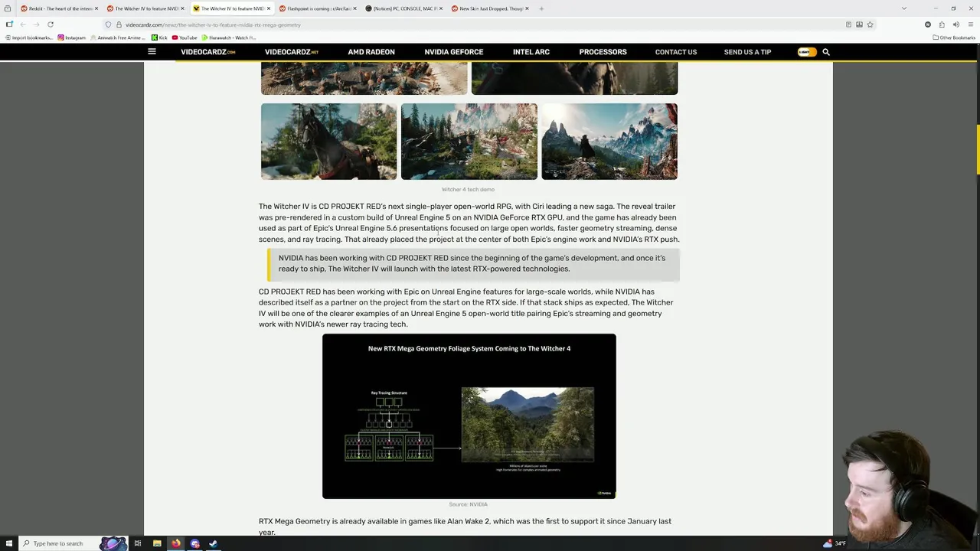This screenshot has height=551, width=980.
Task: Open the village landscape tech demo thumbnail
Action: 469,142
